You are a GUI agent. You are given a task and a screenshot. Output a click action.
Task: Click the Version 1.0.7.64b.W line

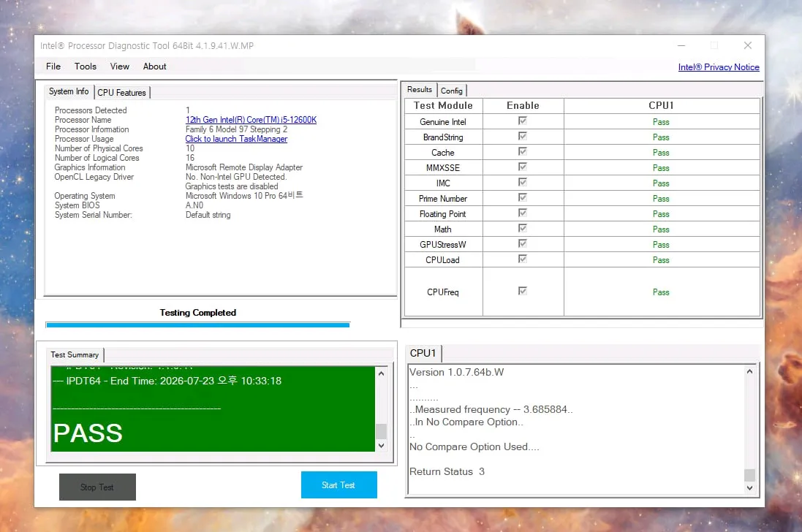point(456,372)
